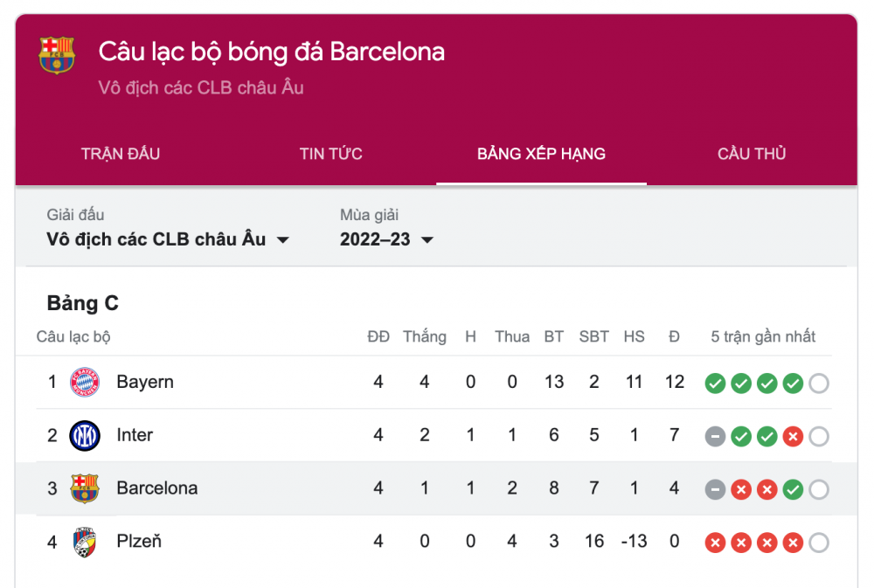
Task: Click Inter's red loss result icon
Action: 793,437
